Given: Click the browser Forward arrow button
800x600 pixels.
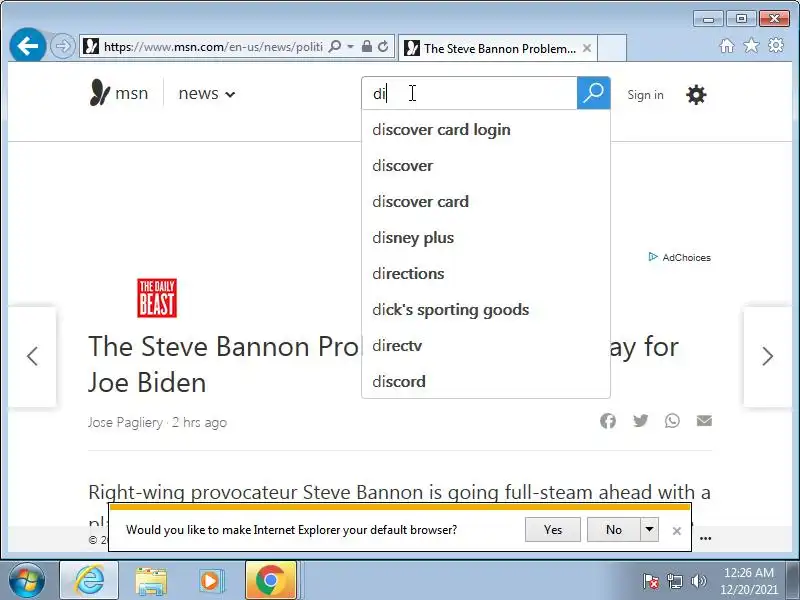Looking at the screenshot, I should coord(62,46).
